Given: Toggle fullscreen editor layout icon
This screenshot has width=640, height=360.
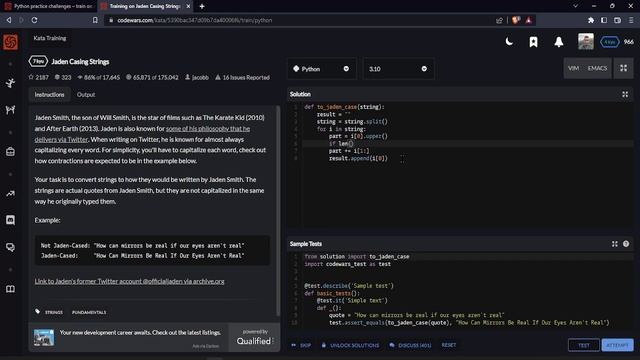Looking at the screenshot, I should click(x=623, y=68).
